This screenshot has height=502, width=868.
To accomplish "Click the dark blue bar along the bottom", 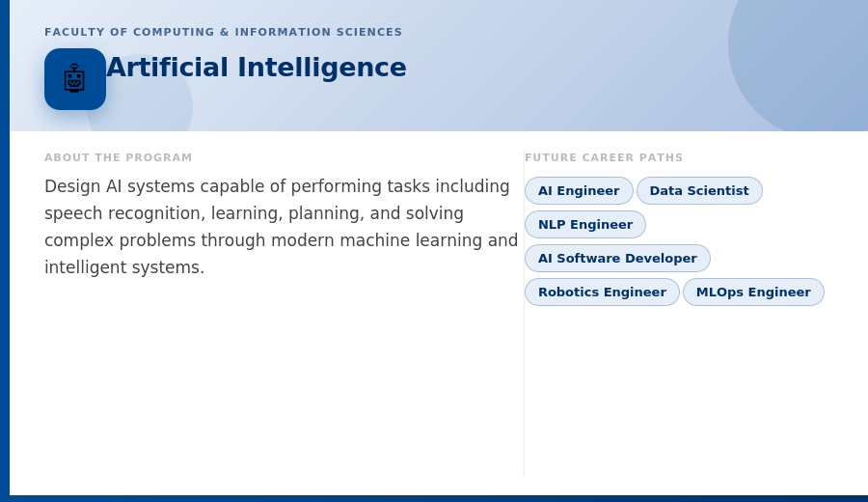I will pos(434,499).
